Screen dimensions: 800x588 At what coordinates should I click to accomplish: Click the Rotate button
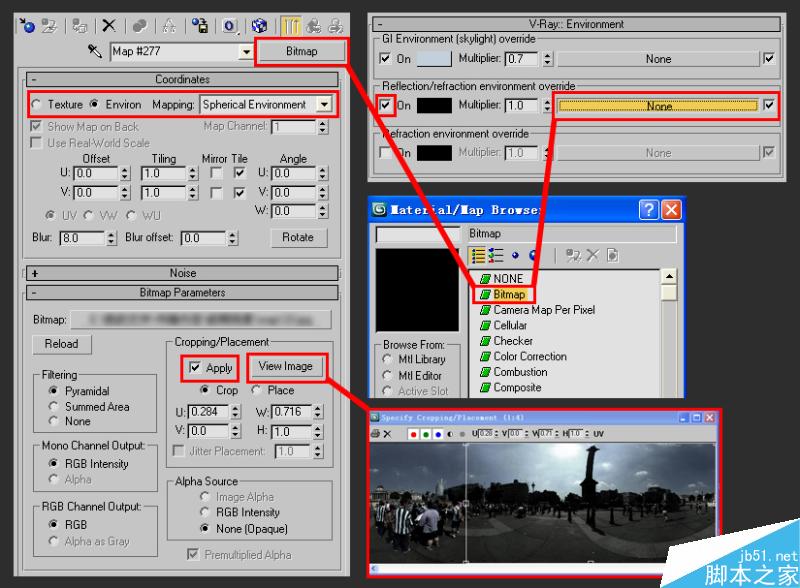click(298, 237)
